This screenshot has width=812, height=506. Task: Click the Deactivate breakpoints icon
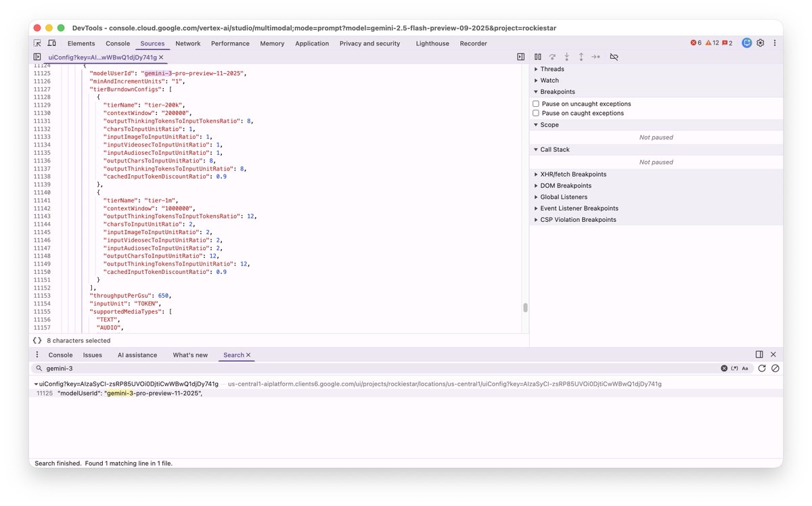tap(614, 57)
